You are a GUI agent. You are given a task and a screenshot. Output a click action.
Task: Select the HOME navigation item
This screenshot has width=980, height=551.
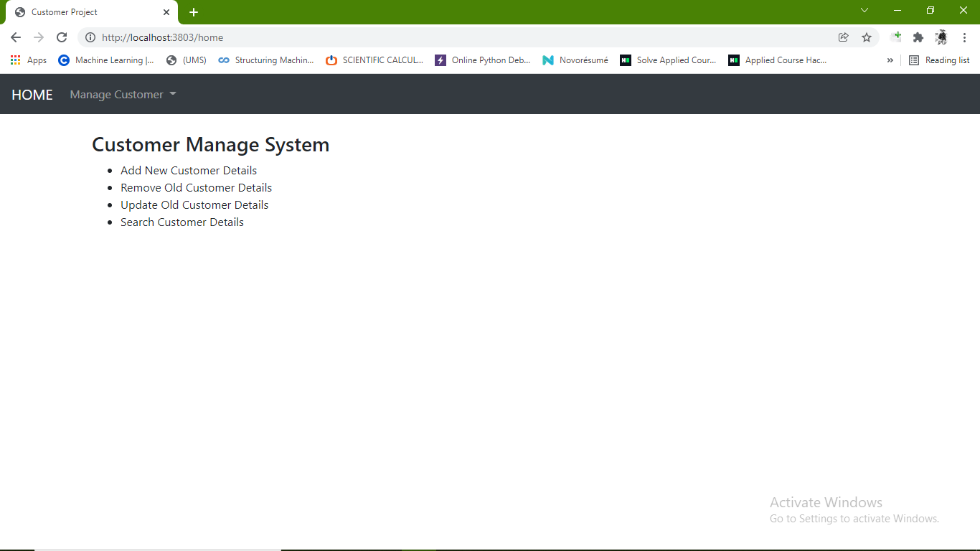tap(32, 94)
